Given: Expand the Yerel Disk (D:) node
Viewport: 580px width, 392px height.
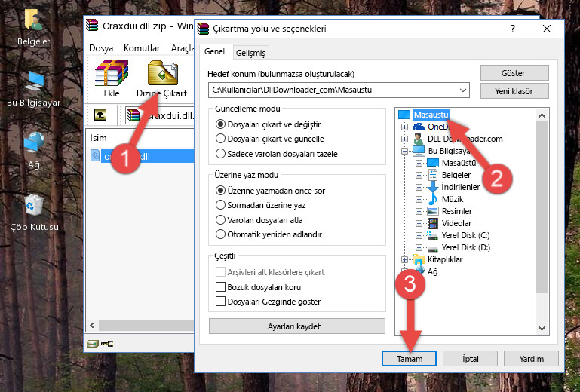Looking at the screenshot, I should [419, 247].
